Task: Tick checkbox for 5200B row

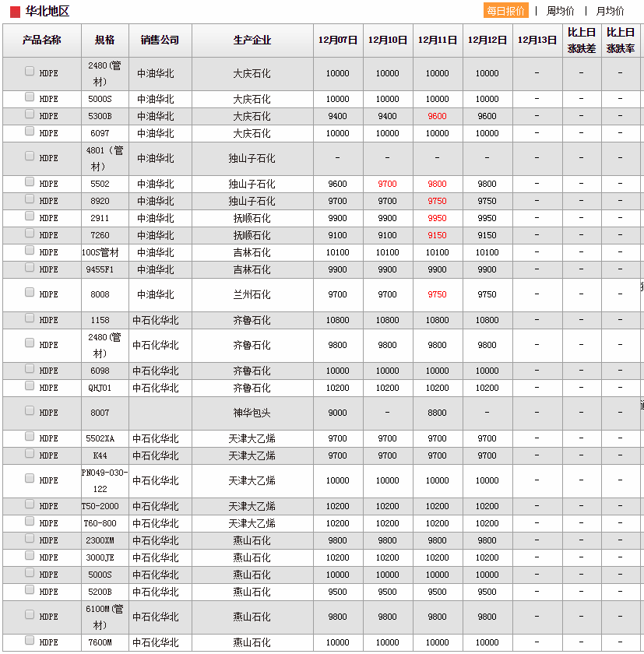Action: pyautogui.click(x=29, y=589)
